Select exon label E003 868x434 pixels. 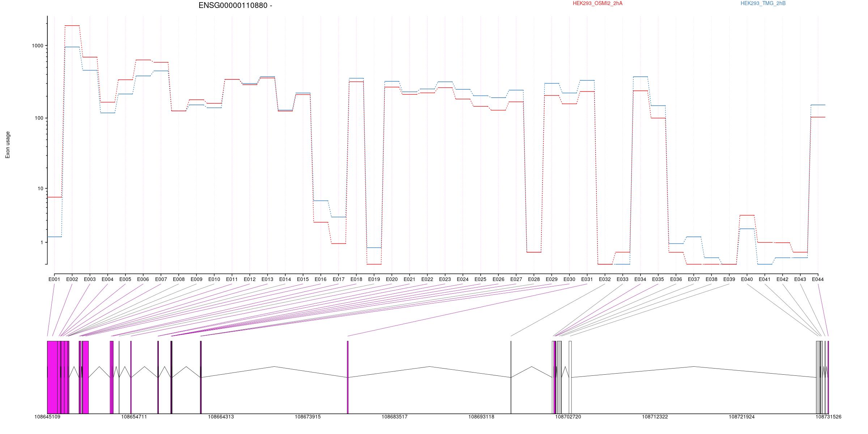click(x=90, y=279)
